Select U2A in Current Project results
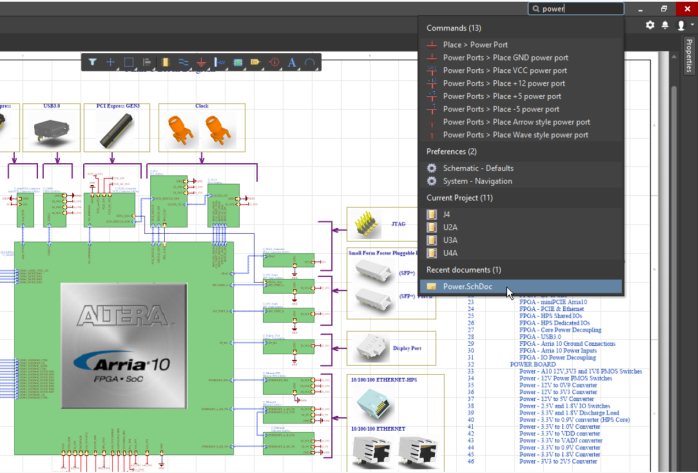The height and width of the screenshot is (473, 698). point(520,227)
